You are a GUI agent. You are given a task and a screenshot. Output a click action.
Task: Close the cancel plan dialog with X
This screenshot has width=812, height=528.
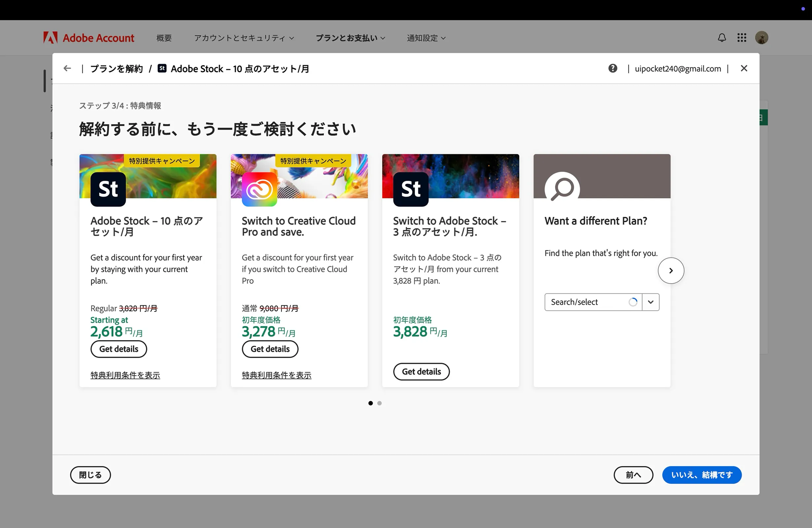[x=744, y=68]
